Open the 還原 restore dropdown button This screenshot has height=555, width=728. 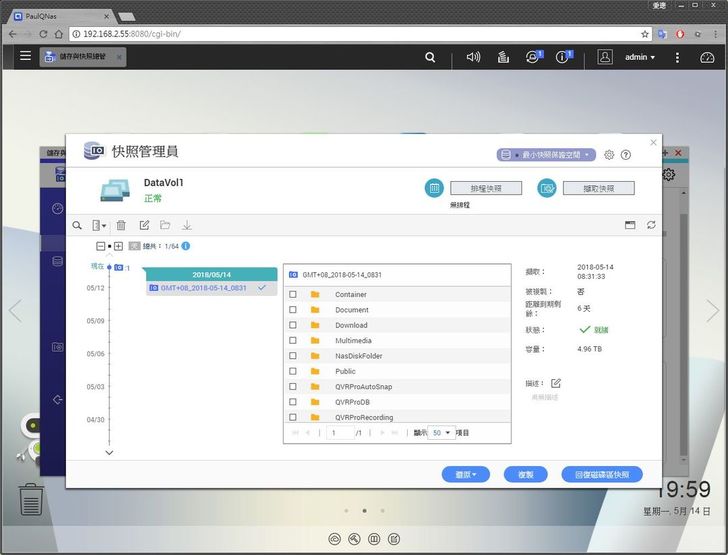click(x=465, y=475)
